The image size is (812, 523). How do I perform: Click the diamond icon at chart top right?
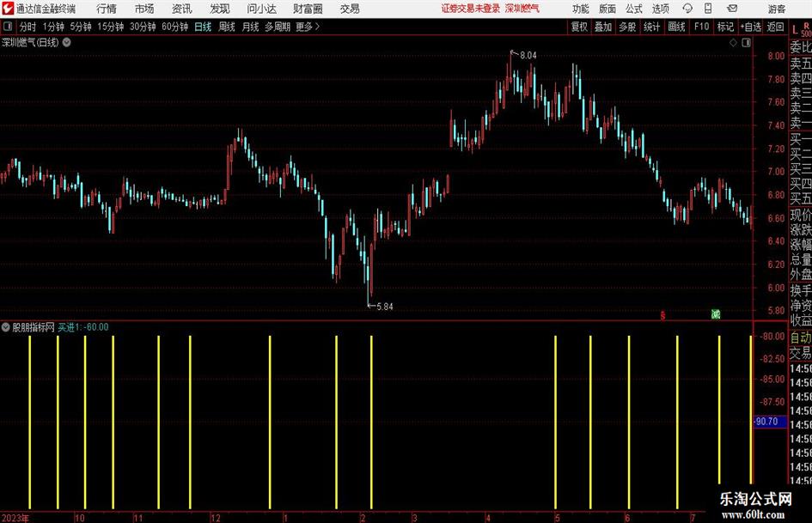[733, 43]
